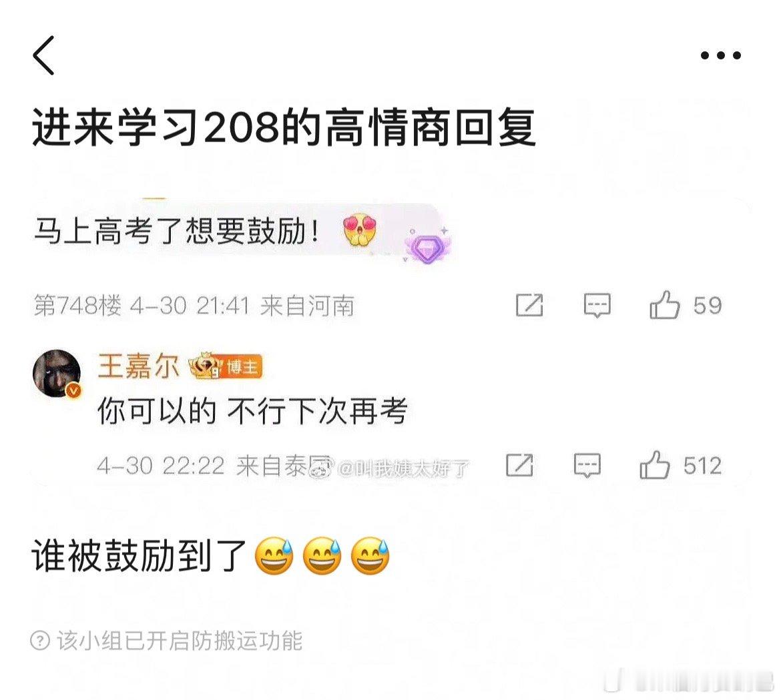The width and height of the screenshot is (781, 700).
Task: Open reply icon on 王嘉尔's comment
Action: [x=587, y=466]
